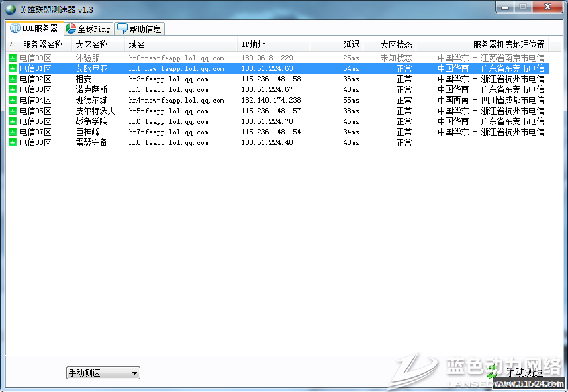The width and height of the screenshot is (568, 392).
Task: Click the green status icon for 电信08区
Action: coord(13,143)
